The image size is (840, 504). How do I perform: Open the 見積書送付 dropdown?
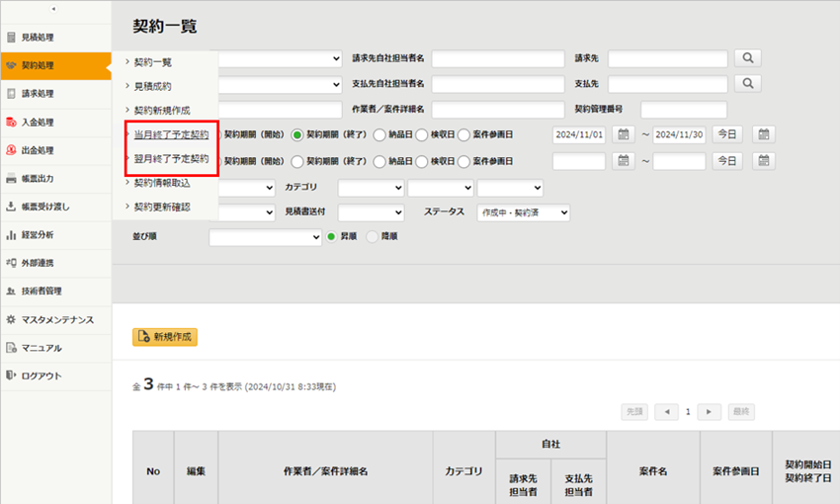(x=372, y=212)
